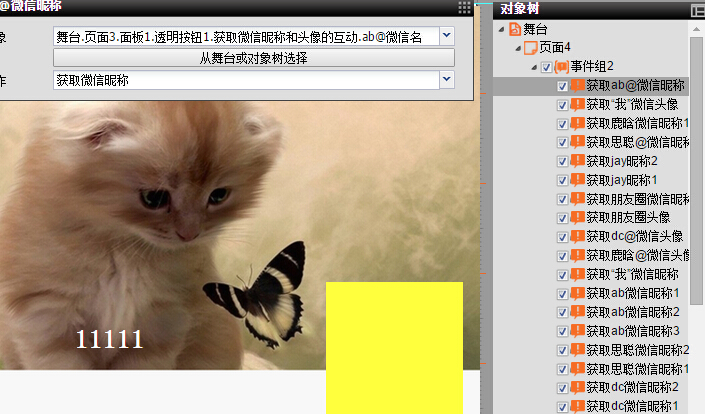Collapse the 舞台 tree node
This screenshot has width=705, height=414.
click(x=502, y=30)
